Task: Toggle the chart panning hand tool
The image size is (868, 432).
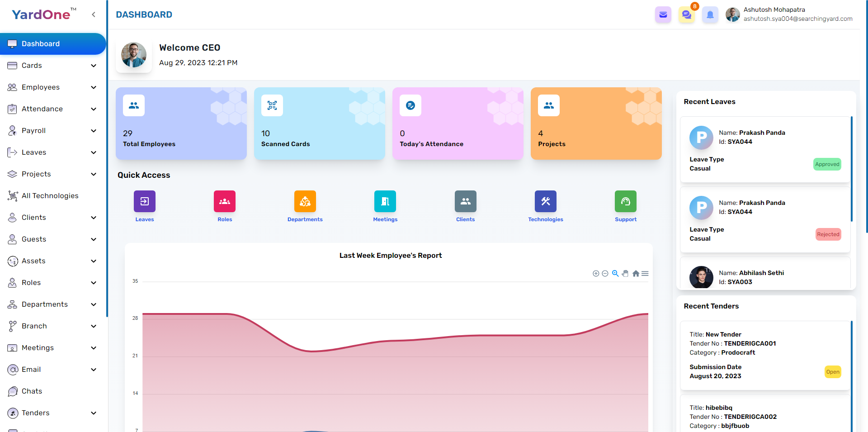Action: click(625, 274)
